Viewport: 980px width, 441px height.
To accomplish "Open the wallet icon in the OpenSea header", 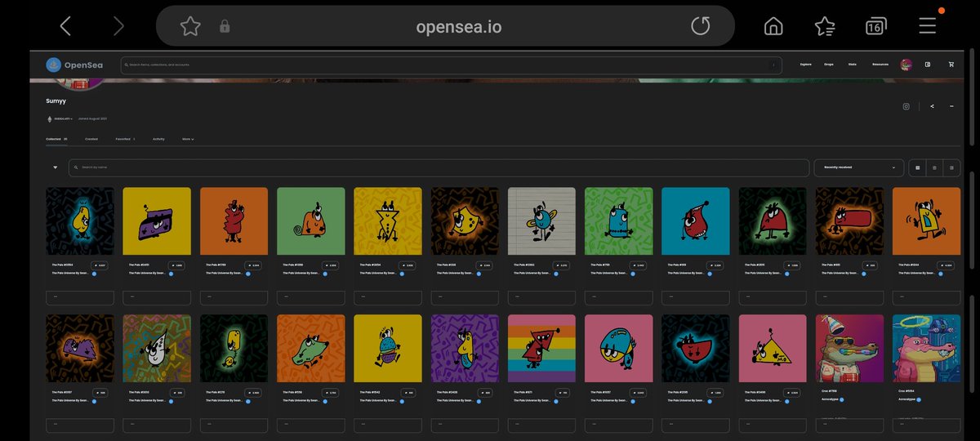I will click(x=928, y=65).
